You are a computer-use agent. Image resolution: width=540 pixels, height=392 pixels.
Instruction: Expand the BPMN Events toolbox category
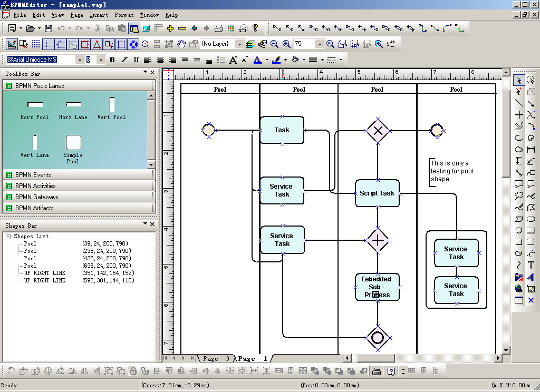[x=33, y=175]
